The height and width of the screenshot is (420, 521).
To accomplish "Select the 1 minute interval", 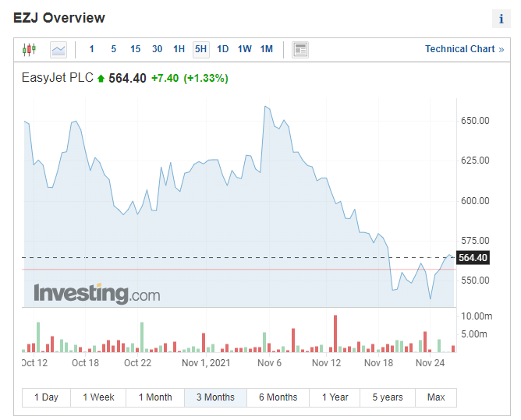I will coord(92,49).
